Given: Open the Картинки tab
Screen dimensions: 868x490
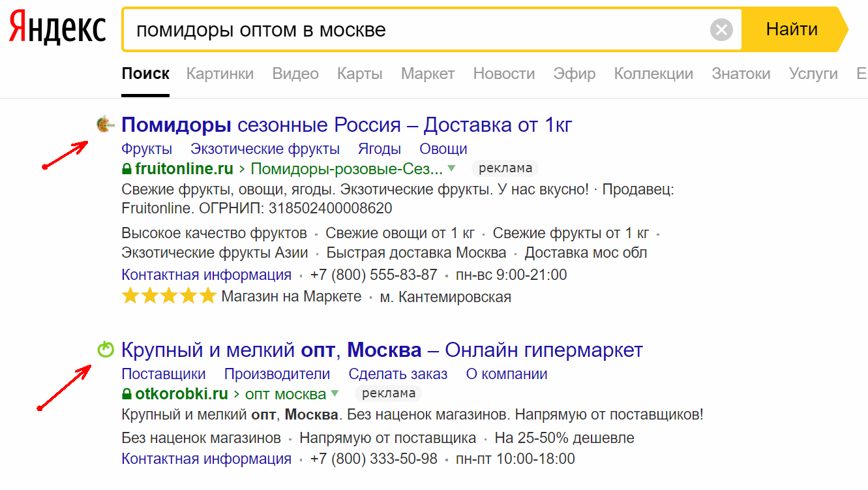Looking at the screenshot, I should tap(220, 74).
